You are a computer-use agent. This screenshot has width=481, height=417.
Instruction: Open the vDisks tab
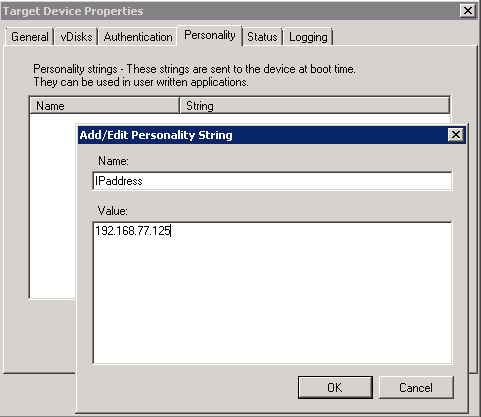pyautogui.click(x=76, y=37)
